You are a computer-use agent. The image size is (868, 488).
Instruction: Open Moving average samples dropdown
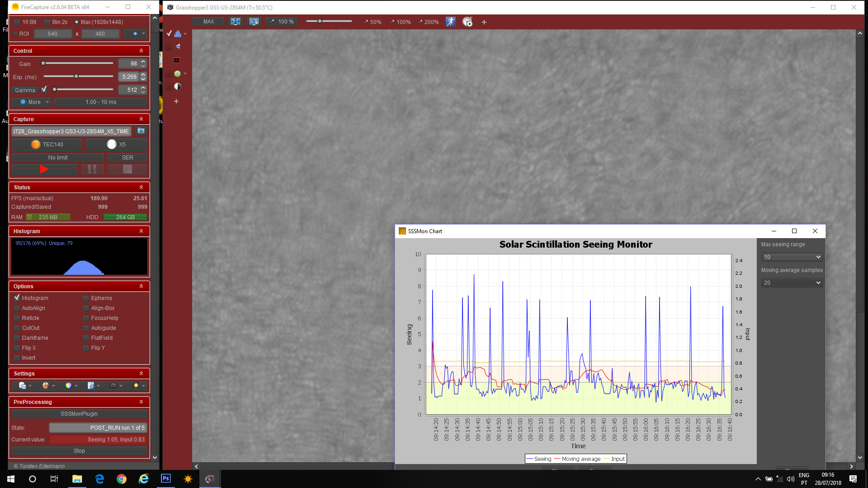792,282
